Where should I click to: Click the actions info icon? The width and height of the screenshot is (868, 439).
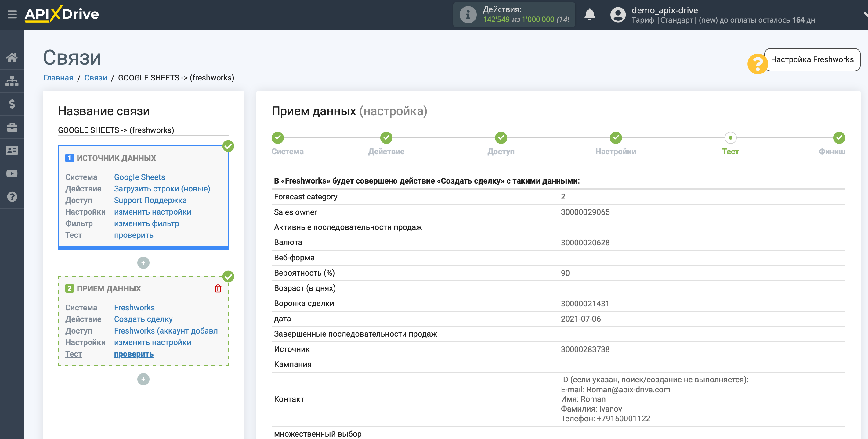[468, 14]
